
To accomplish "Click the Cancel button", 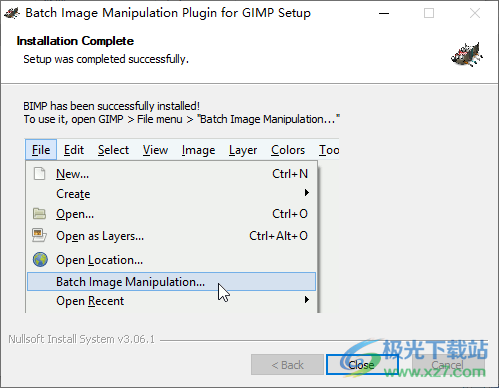I will pos(448,364).
